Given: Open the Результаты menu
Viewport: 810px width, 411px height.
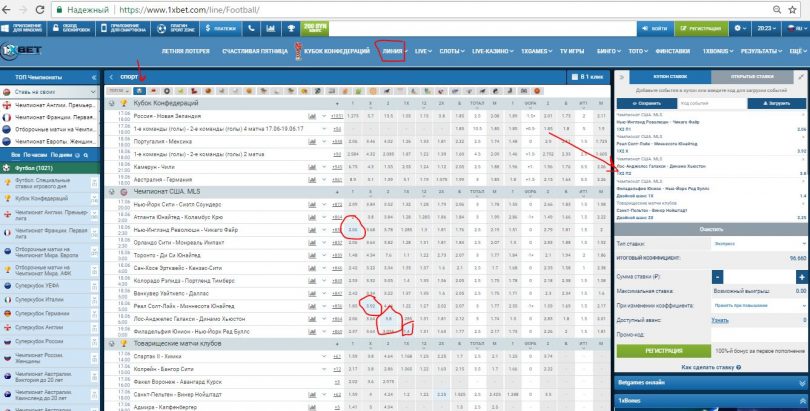Looking at the screenshot, I should coord(761,51).
